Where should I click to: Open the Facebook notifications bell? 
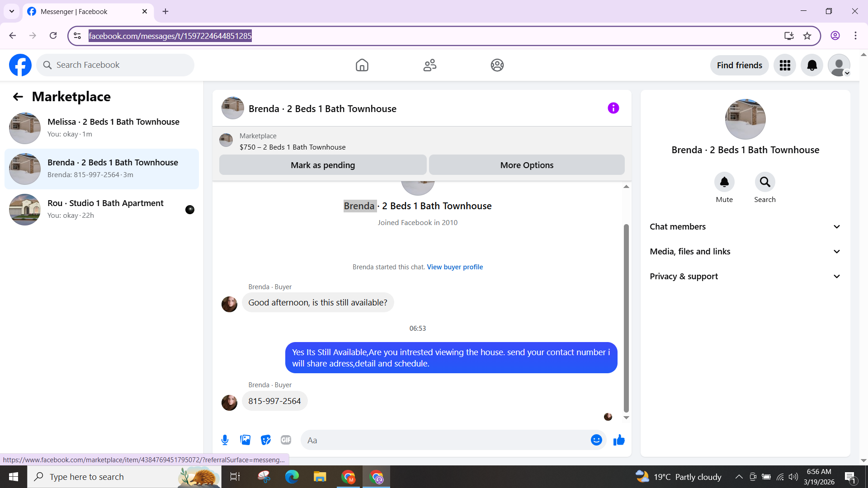(812, 66)
